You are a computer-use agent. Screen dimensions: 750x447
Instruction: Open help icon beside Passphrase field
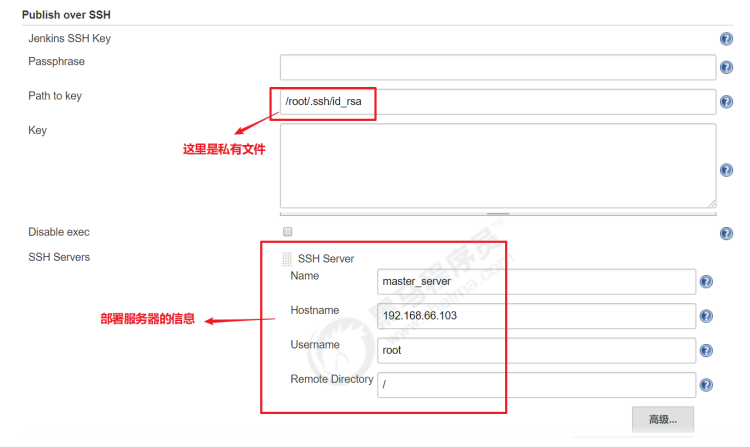pyautogui.click(x=726, y=67)
